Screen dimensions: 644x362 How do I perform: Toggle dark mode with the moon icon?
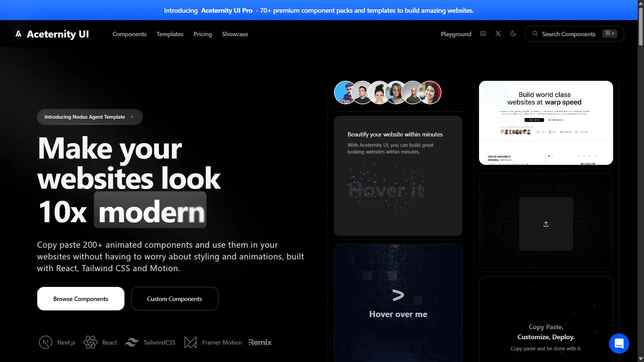point(513,34)
